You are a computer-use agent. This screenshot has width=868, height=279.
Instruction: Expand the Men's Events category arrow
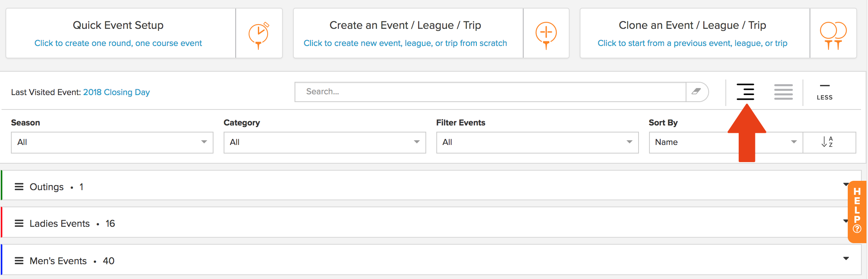(x=846, y=258)
